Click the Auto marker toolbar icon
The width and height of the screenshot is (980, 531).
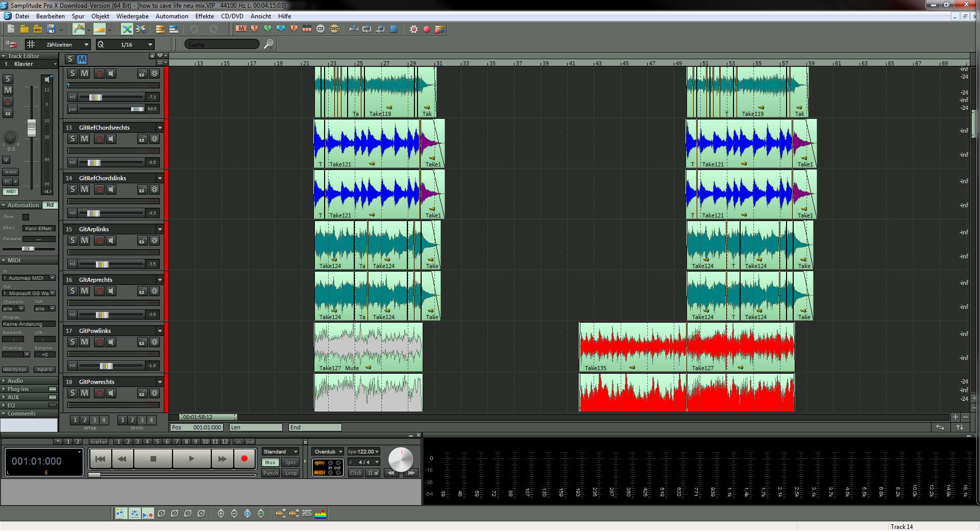coord(307,29)
